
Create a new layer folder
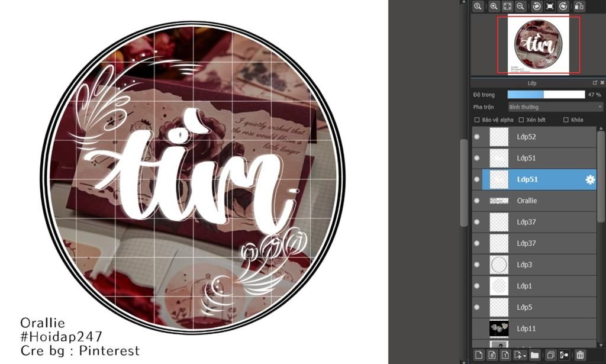coord(535,355)
